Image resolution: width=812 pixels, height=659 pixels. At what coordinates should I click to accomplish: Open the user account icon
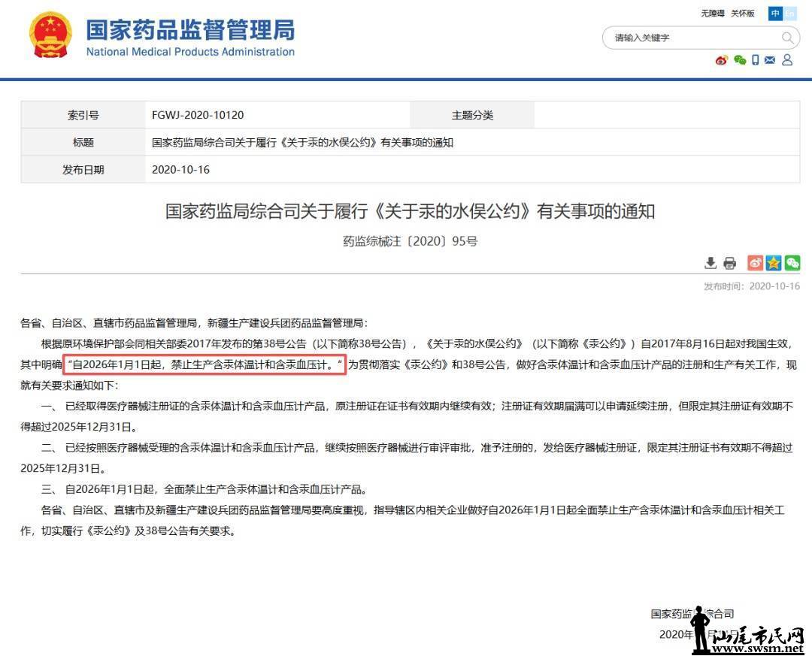tap(787, 60)
